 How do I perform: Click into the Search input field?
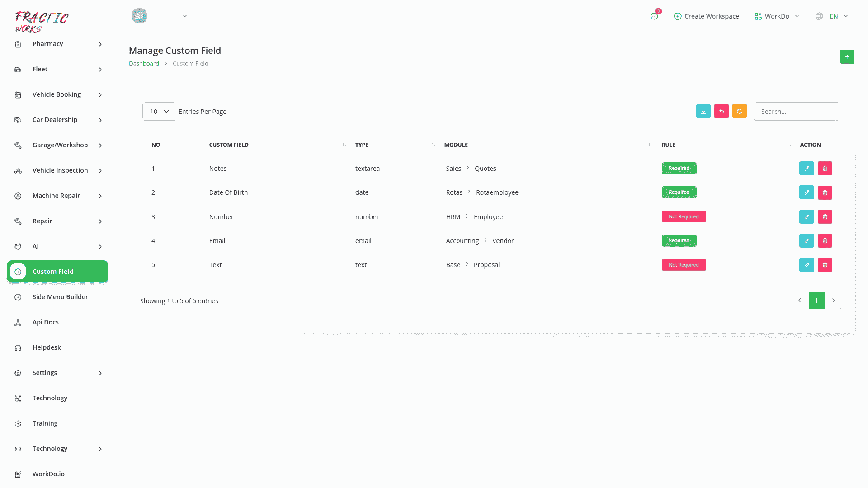796,112
